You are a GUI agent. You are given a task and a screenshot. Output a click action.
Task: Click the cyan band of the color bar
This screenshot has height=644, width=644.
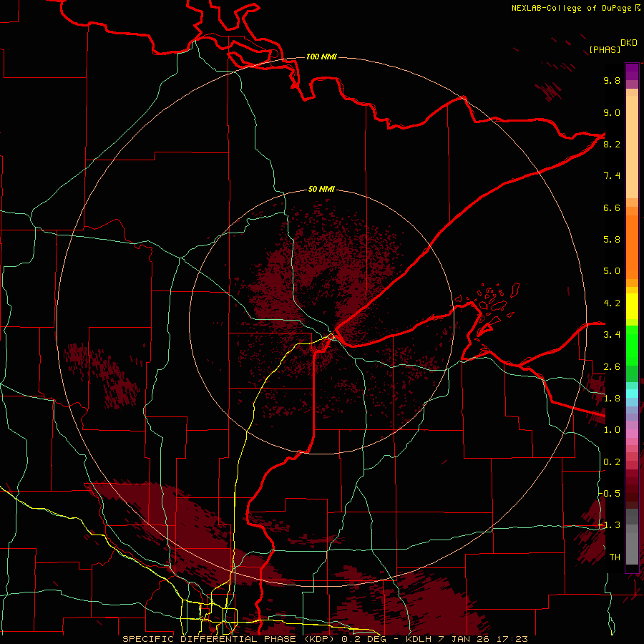point(632,393)
